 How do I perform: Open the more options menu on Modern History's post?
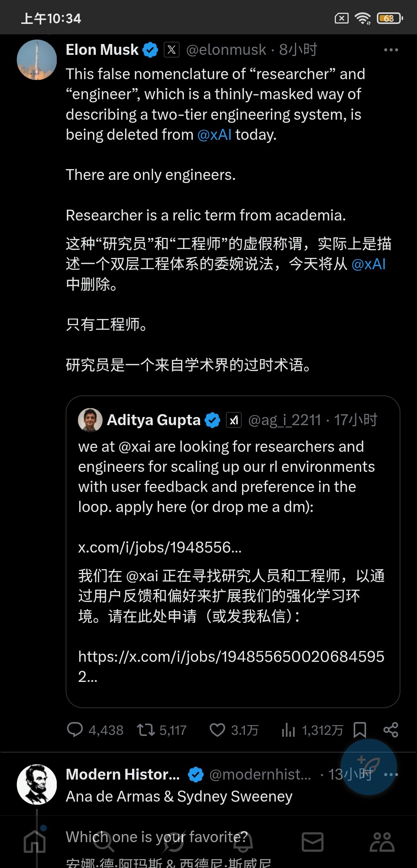pos(391,775)
